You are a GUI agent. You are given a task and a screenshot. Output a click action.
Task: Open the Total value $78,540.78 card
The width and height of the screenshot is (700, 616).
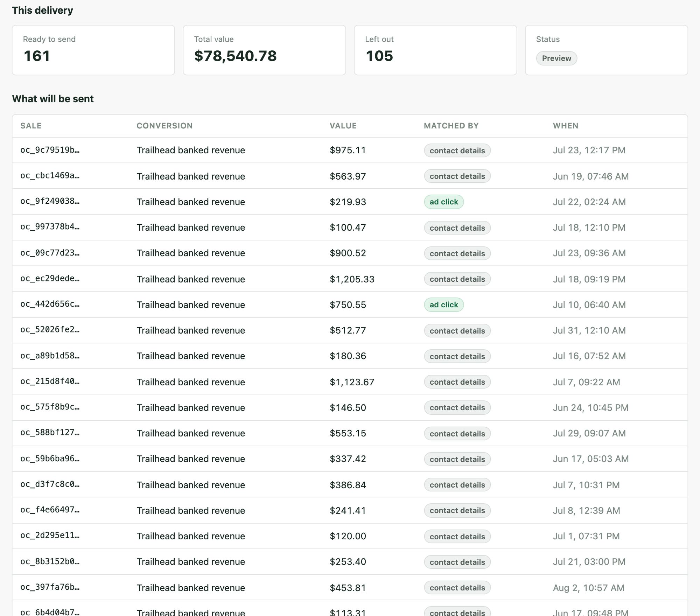point(264,50)
